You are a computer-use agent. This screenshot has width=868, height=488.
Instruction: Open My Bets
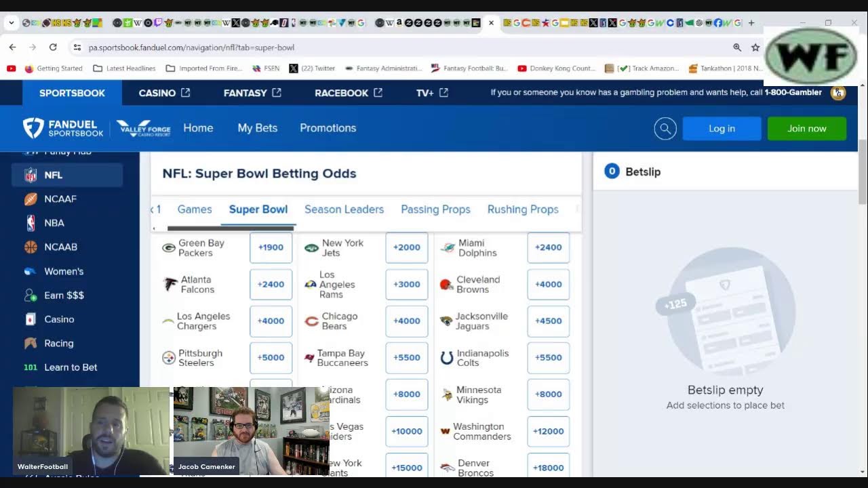[x=258, y=128]
